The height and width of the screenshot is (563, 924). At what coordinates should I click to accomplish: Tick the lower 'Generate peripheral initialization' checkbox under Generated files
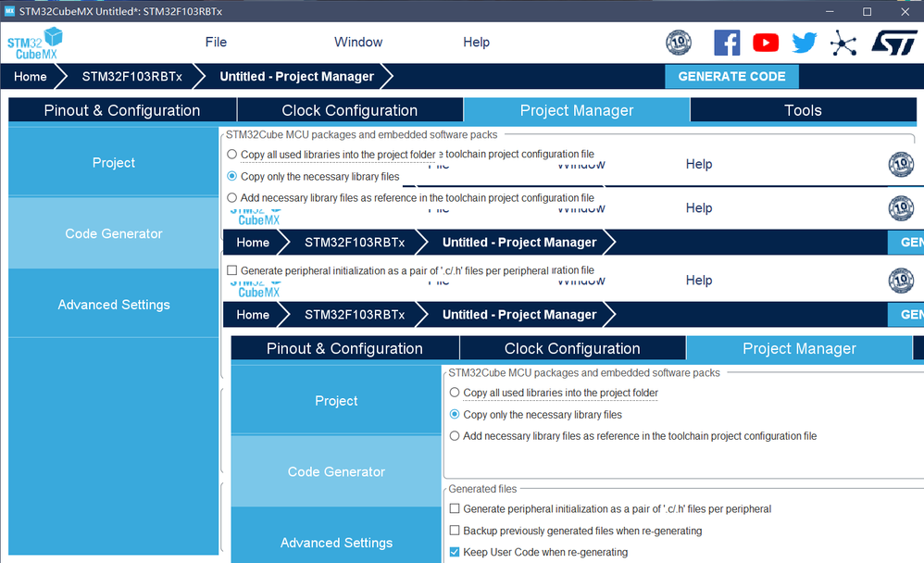click(455, 508)
